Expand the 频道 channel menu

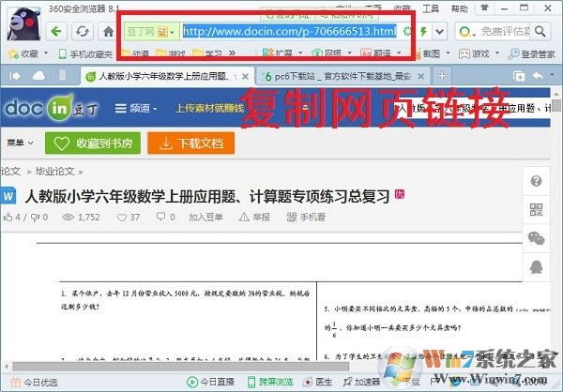(x=136, y=108)
